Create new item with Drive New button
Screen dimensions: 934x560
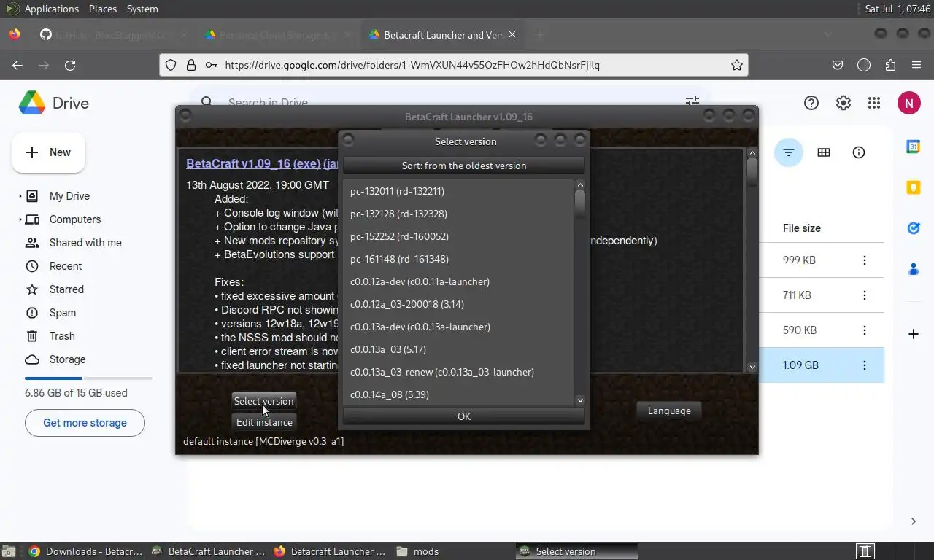coord(49,152)
